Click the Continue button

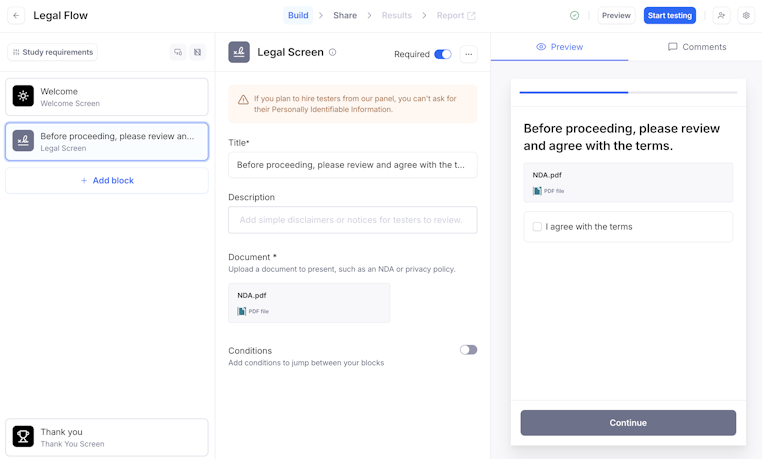pos(628,423)
